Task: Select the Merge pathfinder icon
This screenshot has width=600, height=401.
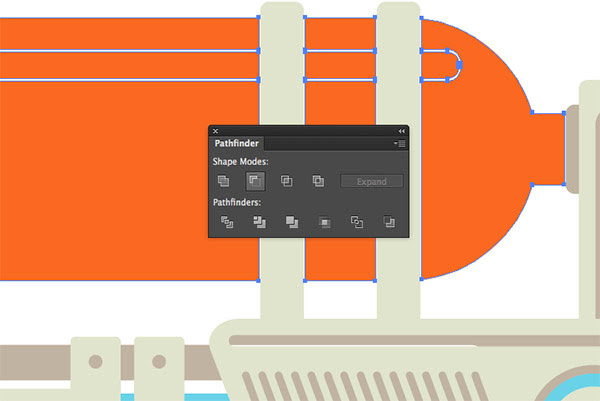Action: [x=292, y=222]
